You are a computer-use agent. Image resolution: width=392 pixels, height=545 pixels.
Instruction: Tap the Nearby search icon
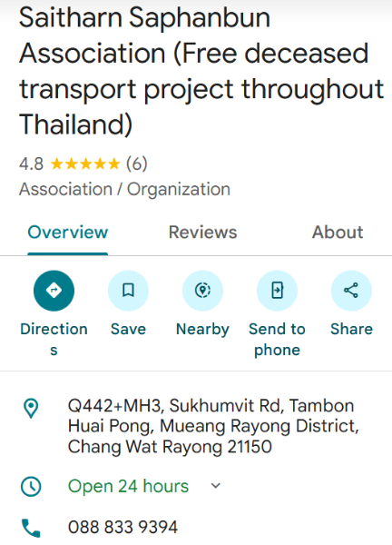click(x=202, y=291)
